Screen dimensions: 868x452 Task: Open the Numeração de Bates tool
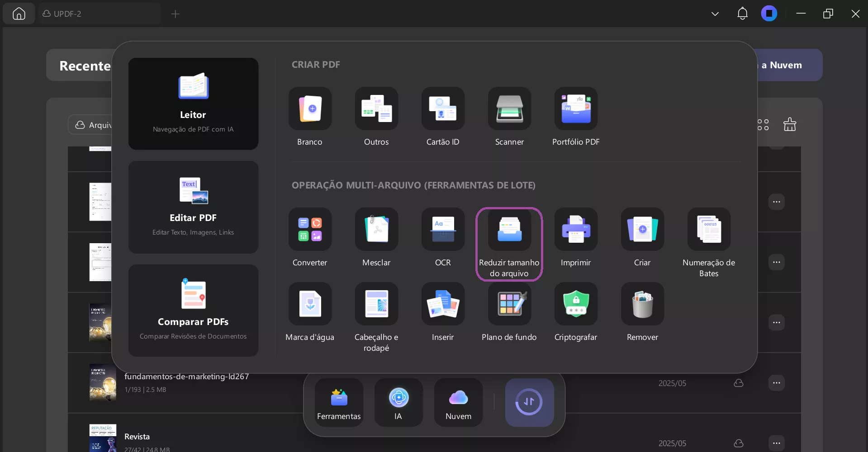[709, 230]
